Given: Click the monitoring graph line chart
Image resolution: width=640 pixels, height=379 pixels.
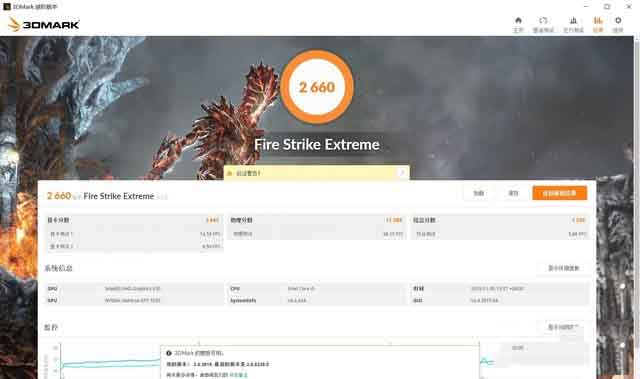Looking at the screenshot, I should tap(110, 362).
